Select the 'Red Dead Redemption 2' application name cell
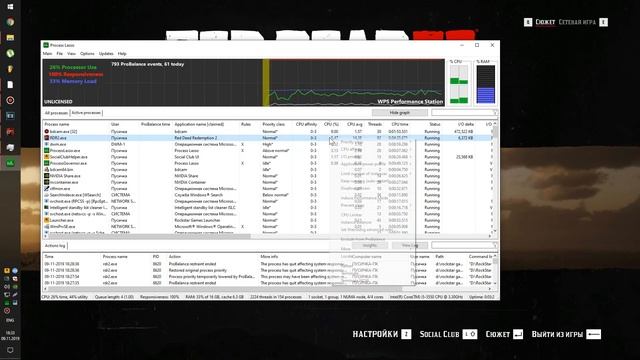 click(x=196, y=138)
